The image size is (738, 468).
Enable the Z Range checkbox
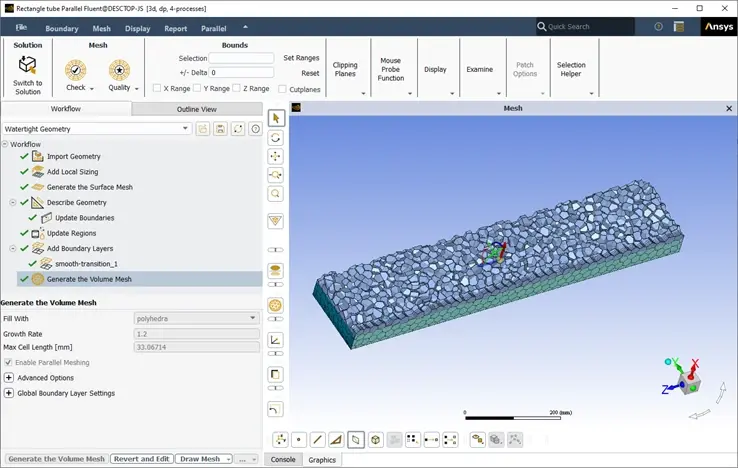tap(237, 88)
